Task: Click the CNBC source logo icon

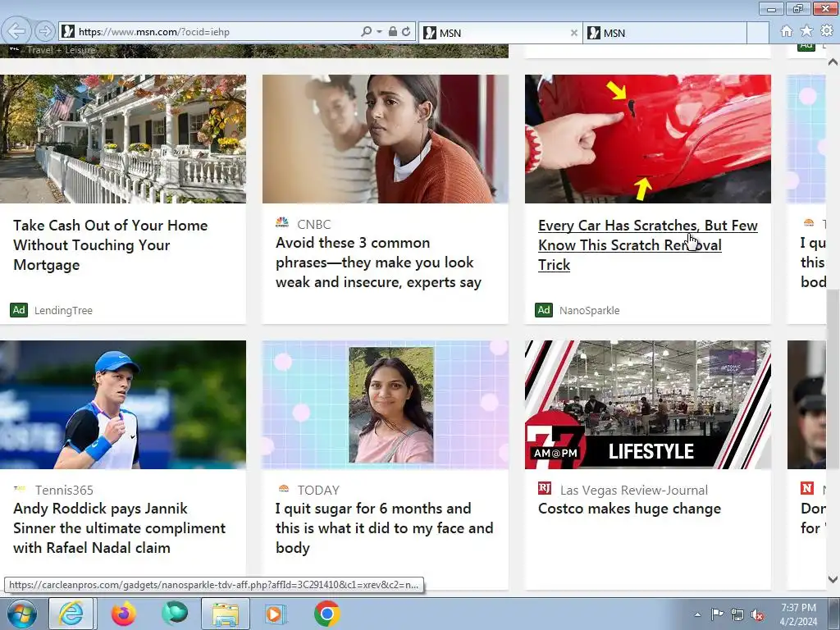Action: pos(282,223)
